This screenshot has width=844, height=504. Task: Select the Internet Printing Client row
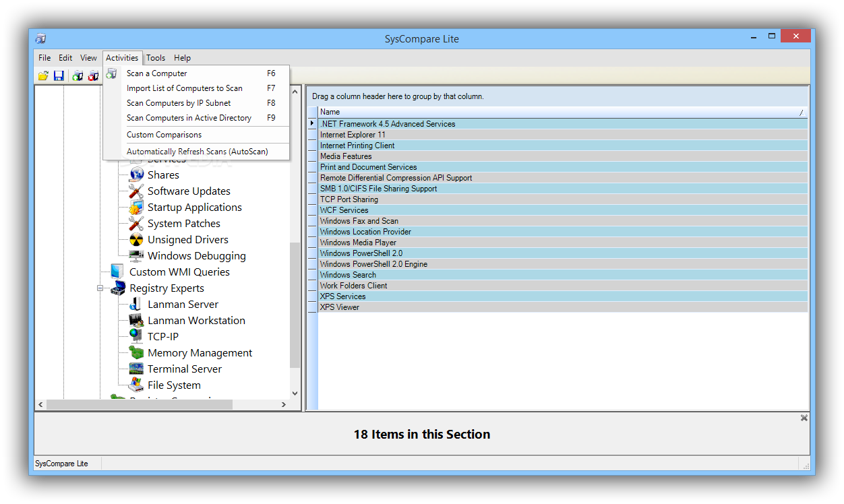(562, 146)
